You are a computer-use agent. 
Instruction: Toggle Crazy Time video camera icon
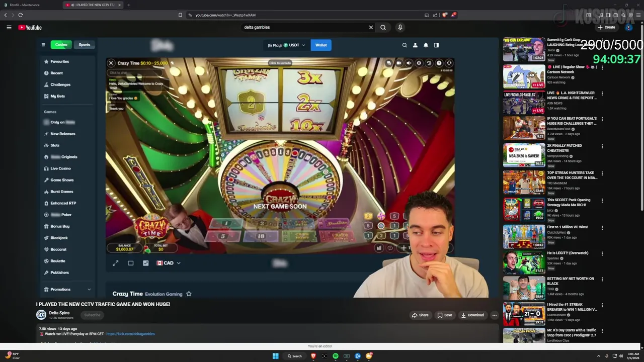coord(398,63)
